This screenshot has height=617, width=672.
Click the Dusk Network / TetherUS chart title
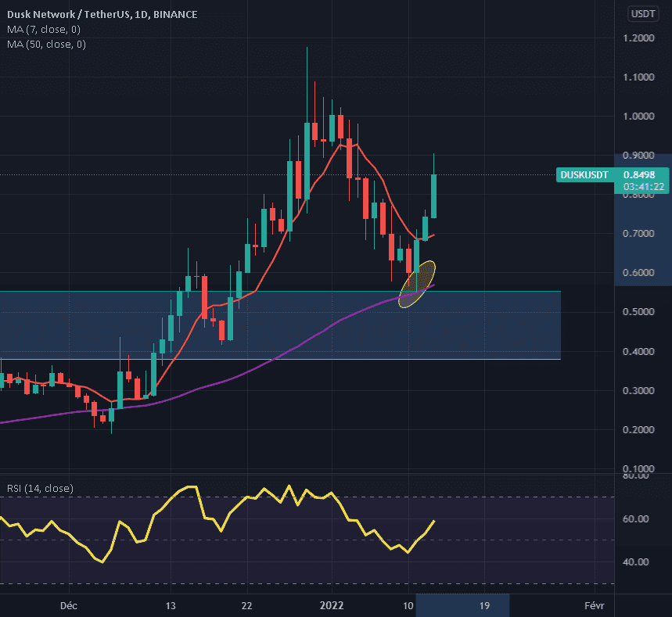102,15
